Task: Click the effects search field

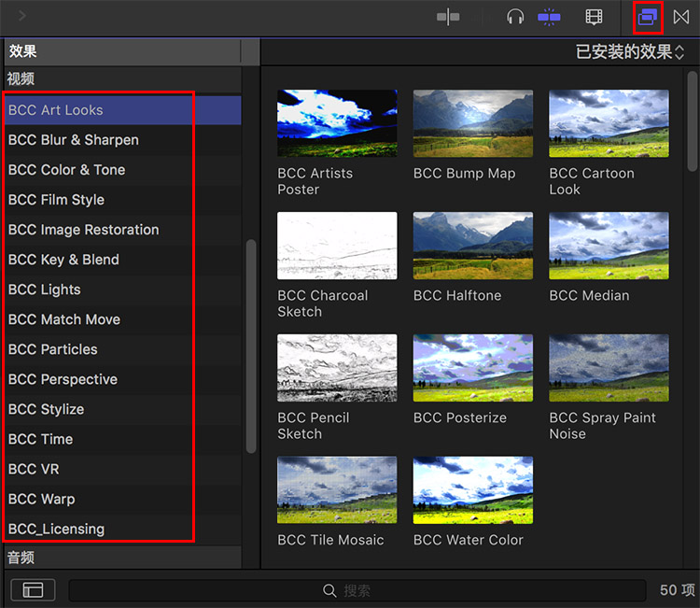Action: point(357,590)
